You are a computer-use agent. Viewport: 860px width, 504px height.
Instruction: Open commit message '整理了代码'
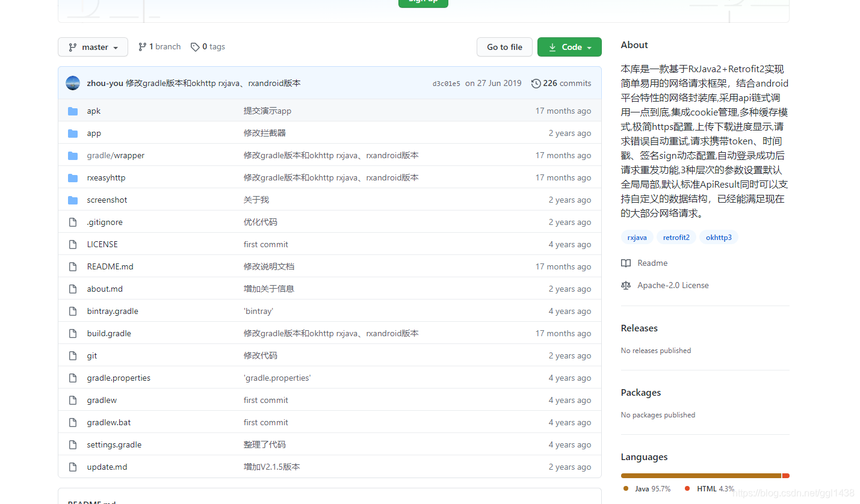coord(265,444)
